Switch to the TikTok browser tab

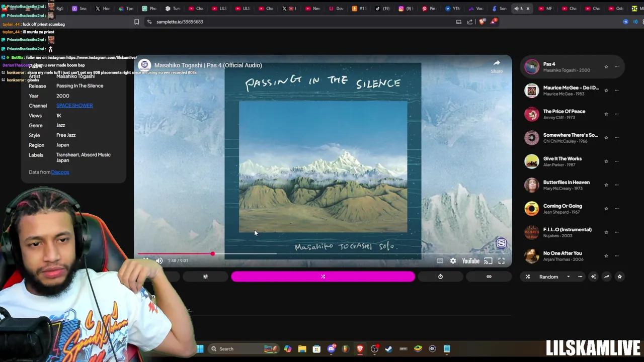[382, 9]
